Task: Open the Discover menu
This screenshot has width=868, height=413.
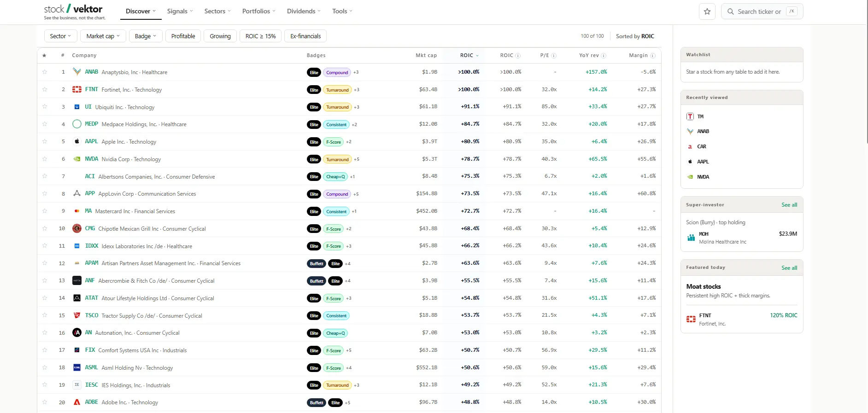Action: pyautogui.click(x=141, y=11)
